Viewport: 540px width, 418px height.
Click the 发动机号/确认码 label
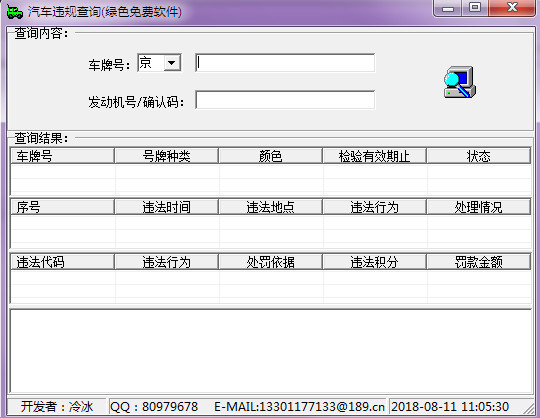(136, 102)
